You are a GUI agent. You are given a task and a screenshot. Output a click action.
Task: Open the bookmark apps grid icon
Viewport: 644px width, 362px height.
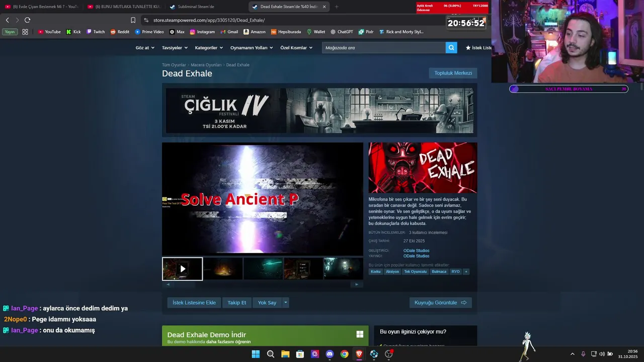[25, 32]
